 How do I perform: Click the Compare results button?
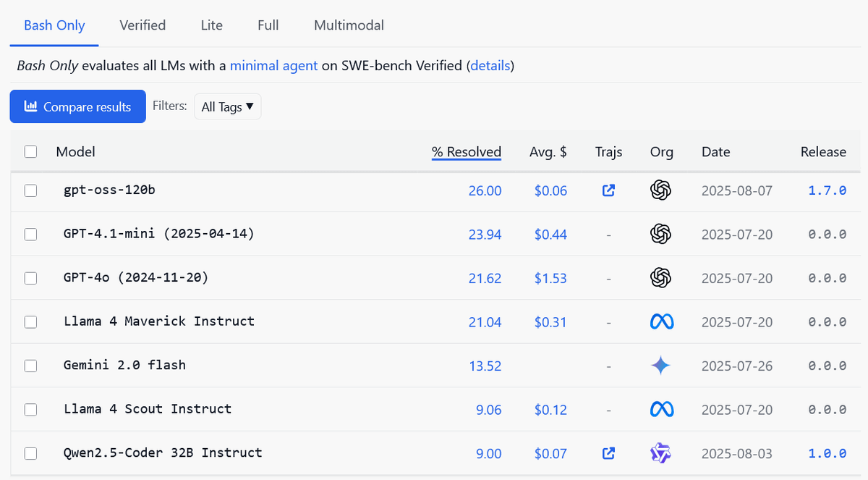click(78, 106)
